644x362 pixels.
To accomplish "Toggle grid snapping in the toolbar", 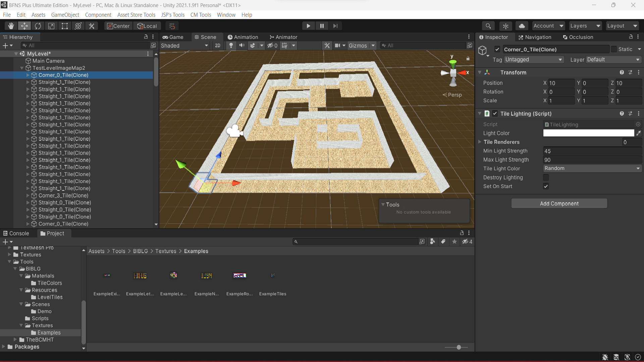I will click(x=172, y=26).
